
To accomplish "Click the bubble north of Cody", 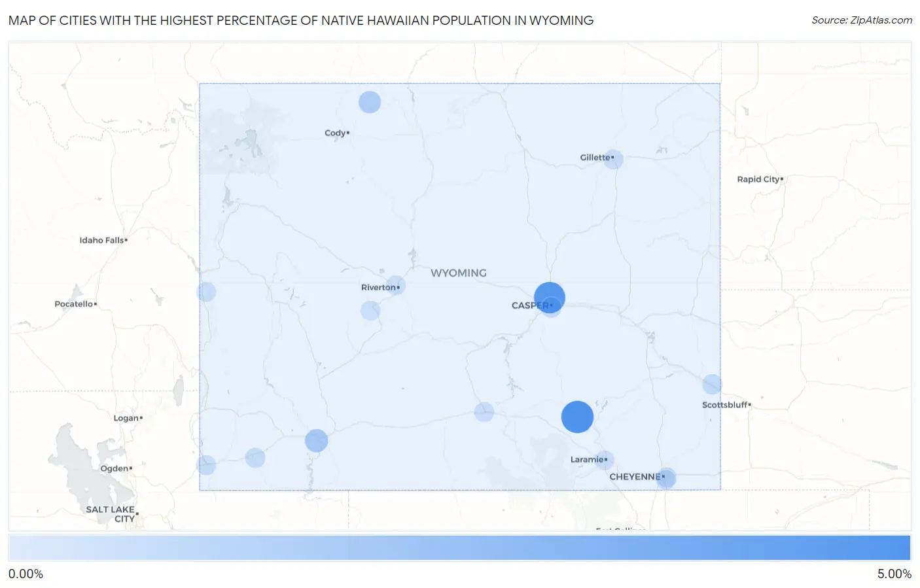I will [370, 102].
